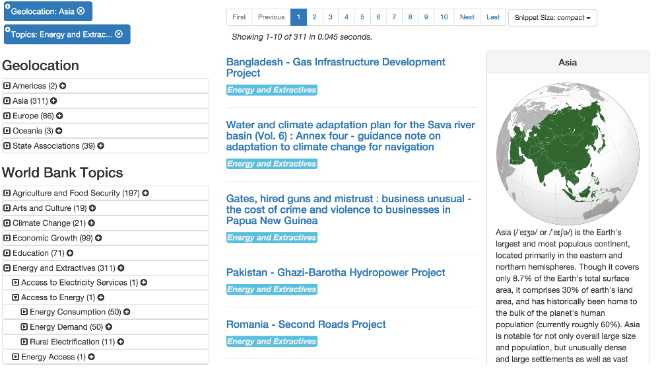Select the Education (71) topic
Image resolution: width=660 pixels, height=378 pixels.
[38, 253]
